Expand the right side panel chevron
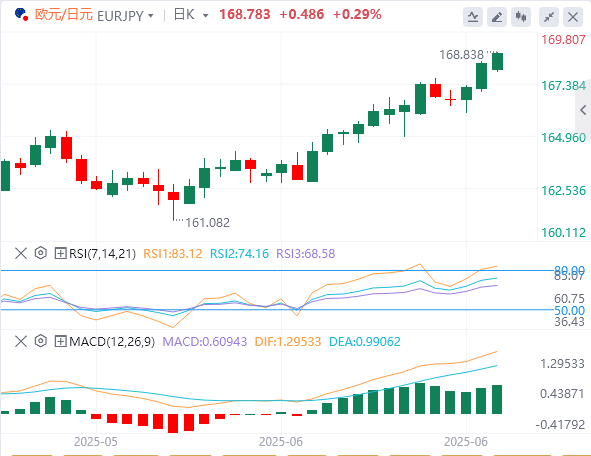The image size is (591, 456). coord(583,110)
